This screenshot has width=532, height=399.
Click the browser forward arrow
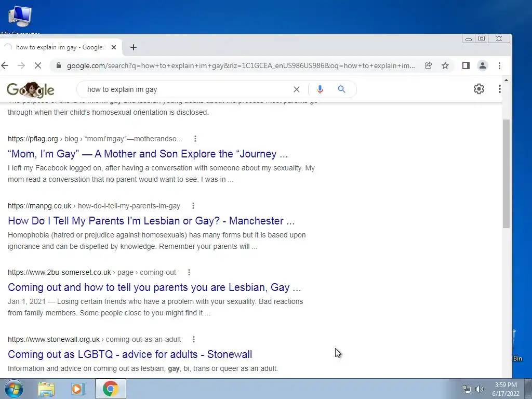(x=21, y=65)
